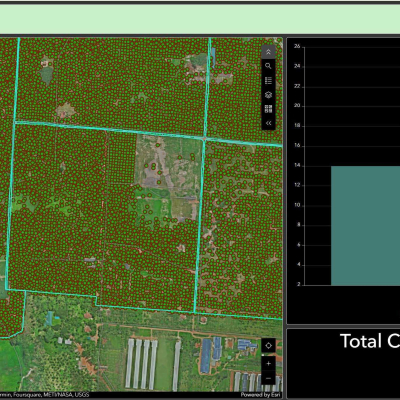Open the basemap gallery grid
This screenshot has height=400, width=400.
[268, 109]
